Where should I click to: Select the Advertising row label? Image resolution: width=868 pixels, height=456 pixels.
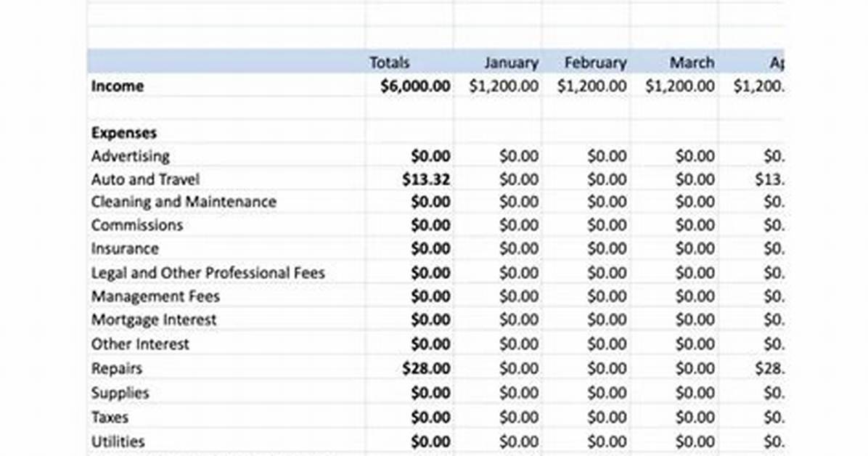pyautogui.click(x=131, y=156)
